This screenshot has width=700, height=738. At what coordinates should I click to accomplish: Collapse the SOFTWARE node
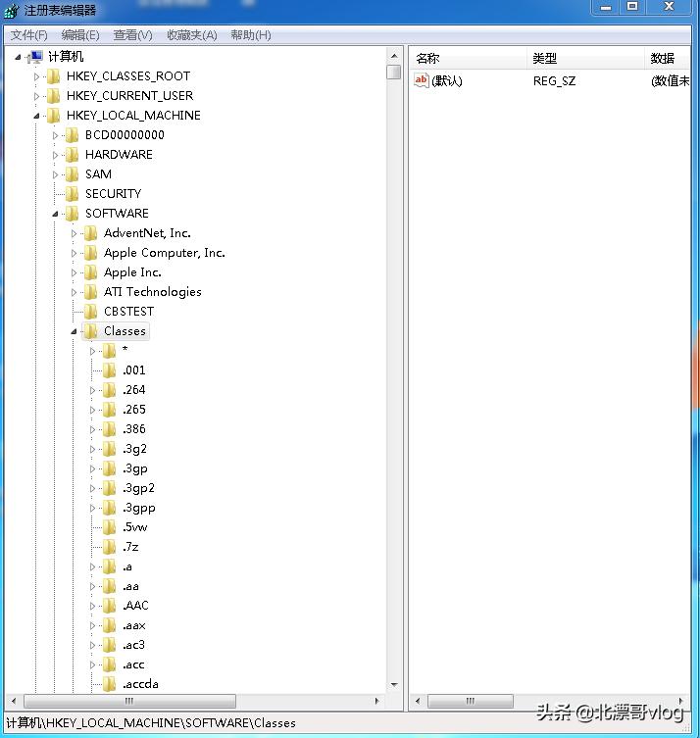[55, 215]
